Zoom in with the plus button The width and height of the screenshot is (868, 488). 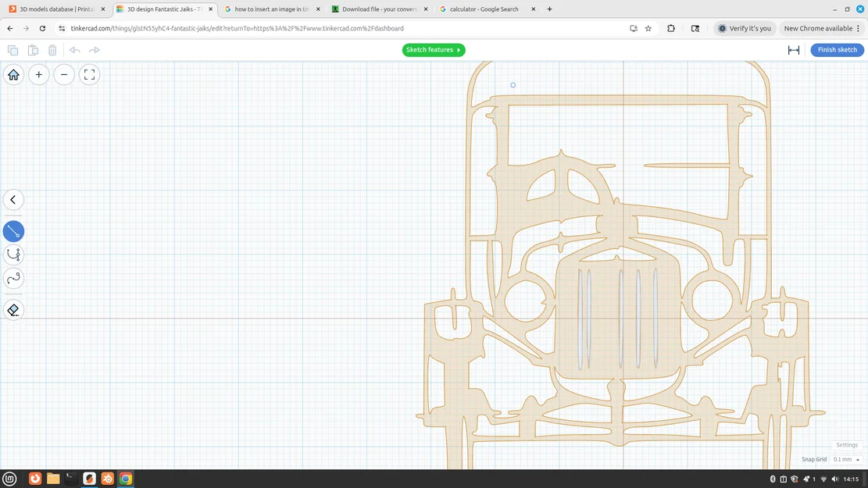39,75
